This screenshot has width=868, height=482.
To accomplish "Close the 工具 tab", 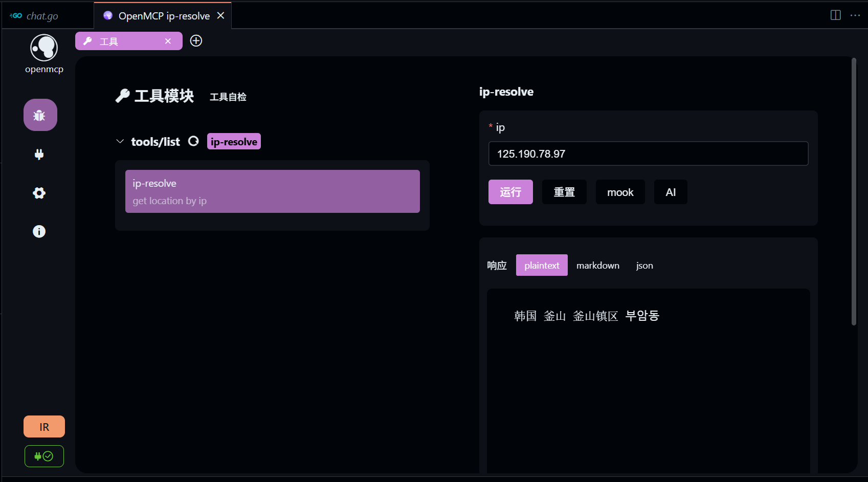I will click(x=168, y=41).
